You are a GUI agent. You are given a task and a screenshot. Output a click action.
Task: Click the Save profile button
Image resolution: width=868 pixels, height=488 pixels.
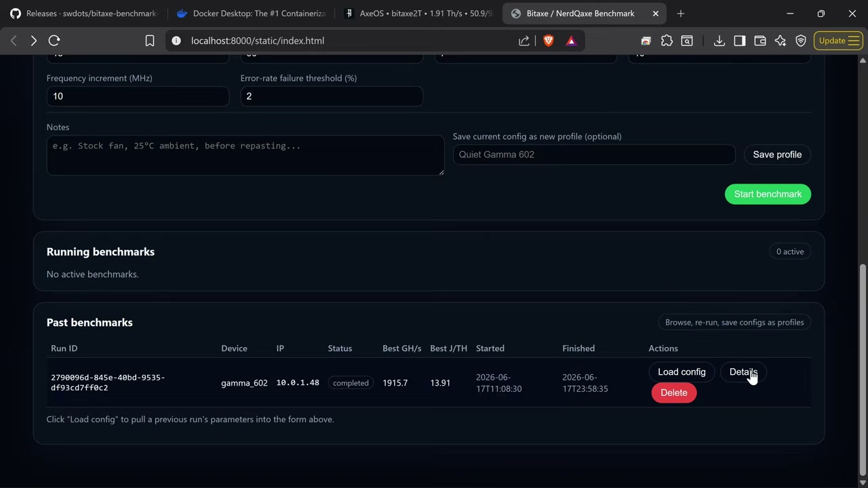pos(777,155)
